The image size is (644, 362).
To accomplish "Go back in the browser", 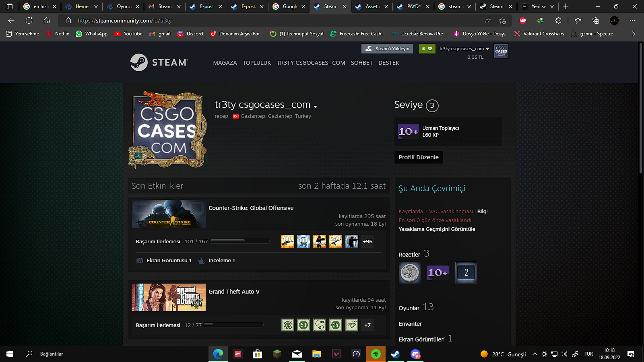I will point(11,21).
